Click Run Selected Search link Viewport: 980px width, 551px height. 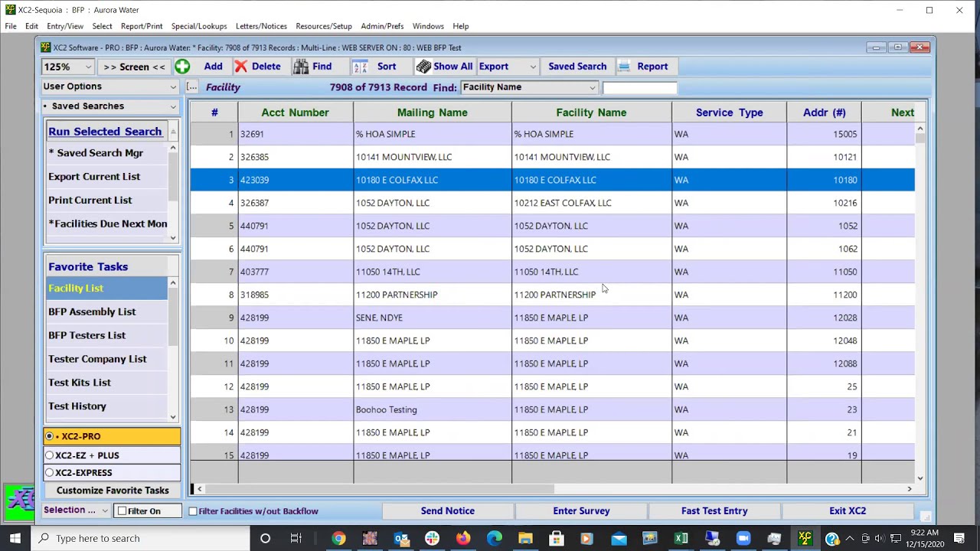click(x=105, y=132)
